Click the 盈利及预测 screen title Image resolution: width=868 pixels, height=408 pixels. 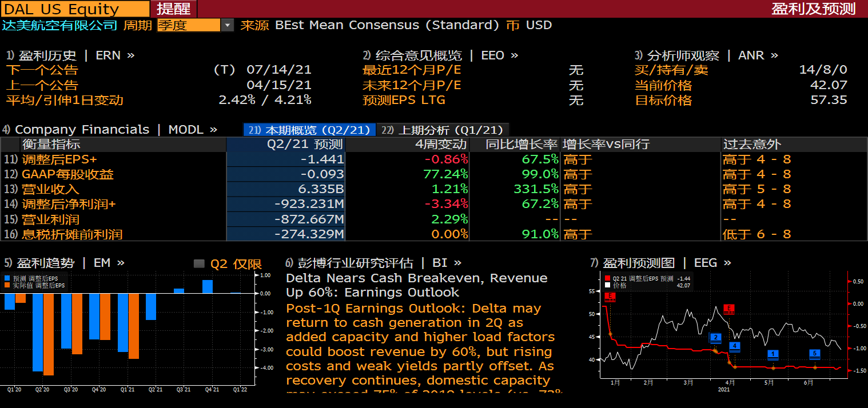click(813, 9)
